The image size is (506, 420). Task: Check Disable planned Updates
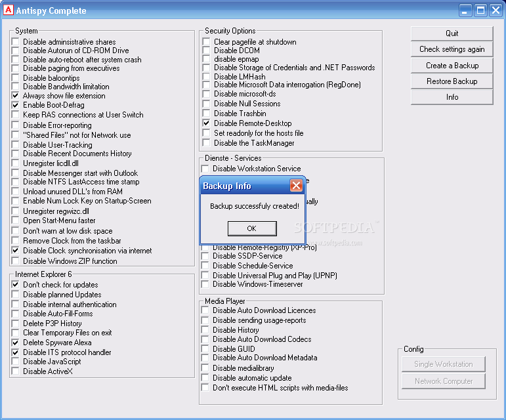(x=15, y=295)
